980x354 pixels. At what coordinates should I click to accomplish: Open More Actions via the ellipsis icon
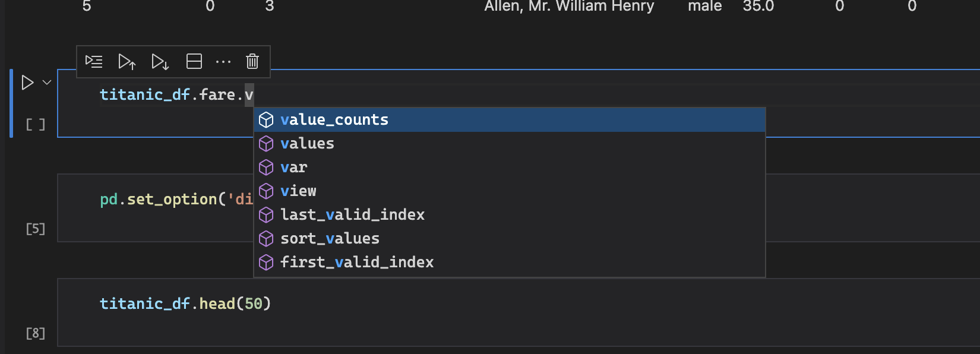pyautogui.click(x=223, y=61)
